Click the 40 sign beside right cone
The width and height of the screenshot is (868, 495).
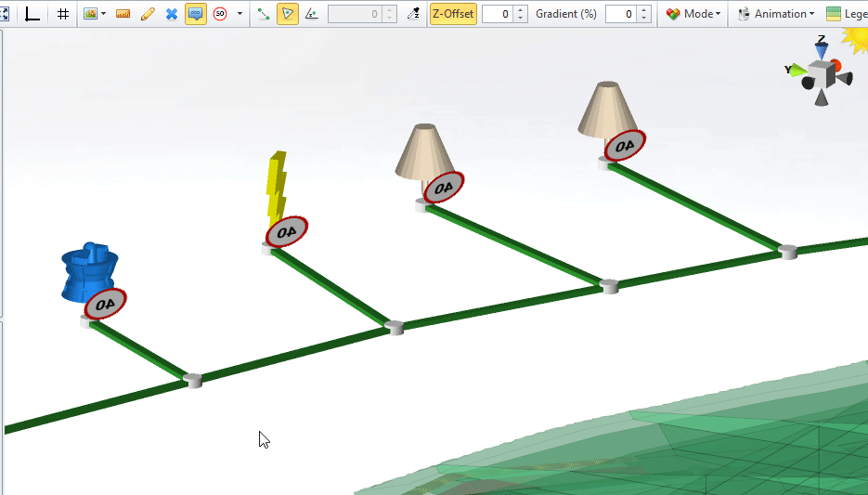pyautogui.click(x=625, y=146)
